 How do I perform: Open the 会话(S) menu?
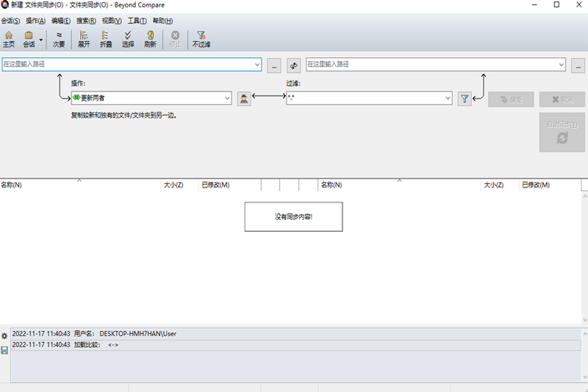pos(10,21)
